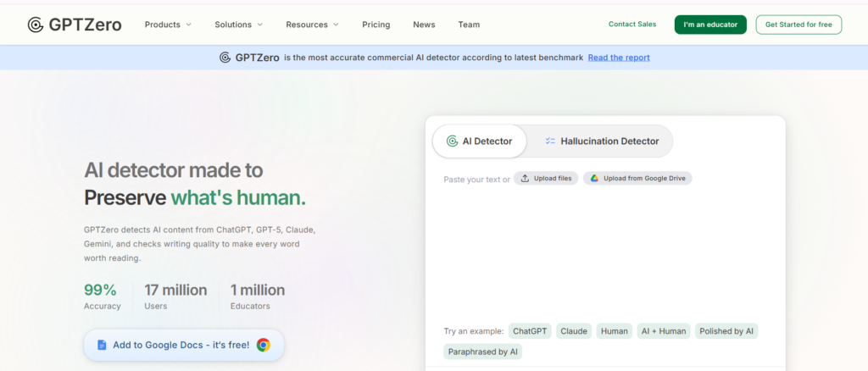Click the GPTZero logo icon in header
Image resolution: width=868 pixels, height=371 pixels.
[x=36, y=25]
